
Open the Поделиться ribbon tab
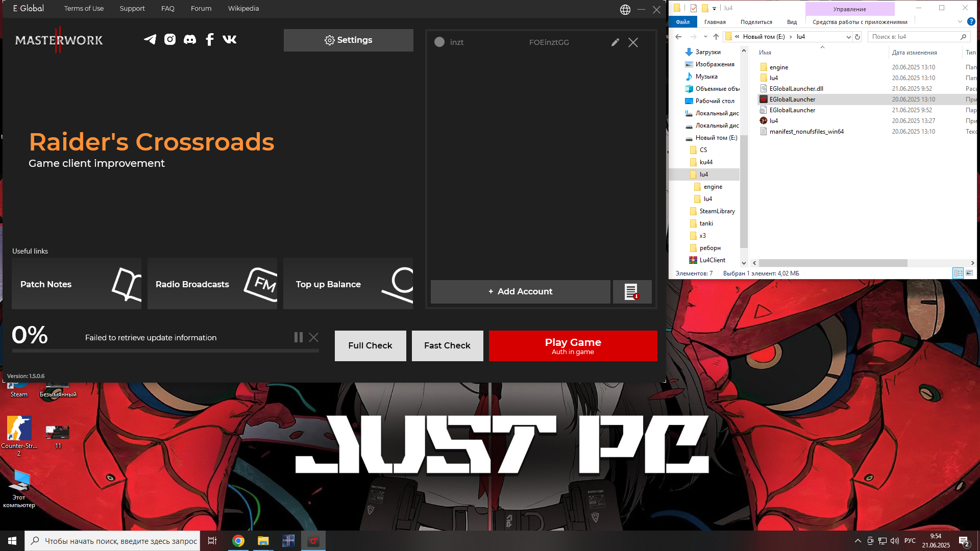pos(756,22)
